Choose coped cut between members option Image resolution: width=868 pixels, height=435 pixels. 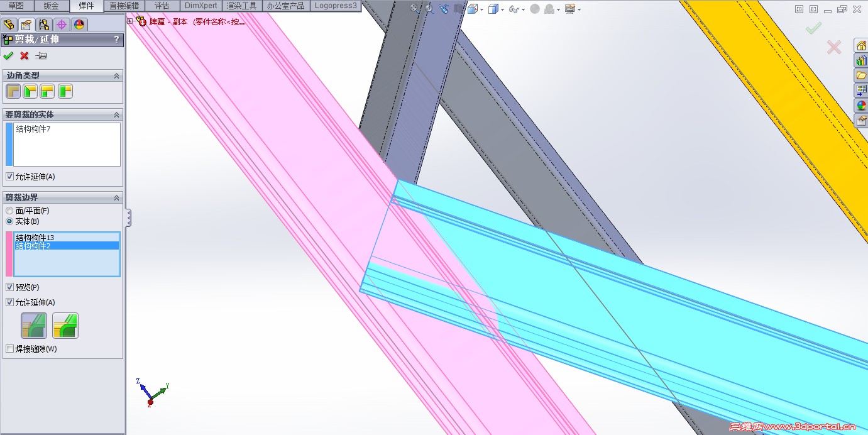[x=65, y=326]
